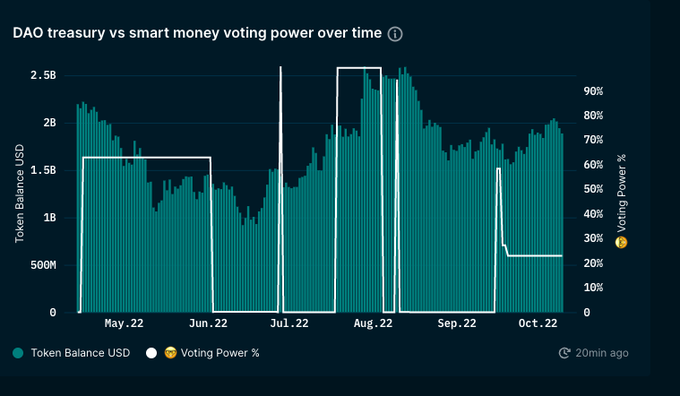Click the Jun.22 x-axis label
Image resolution: width=680 pixels, height=396 pixels.
(x=208, y=324)
